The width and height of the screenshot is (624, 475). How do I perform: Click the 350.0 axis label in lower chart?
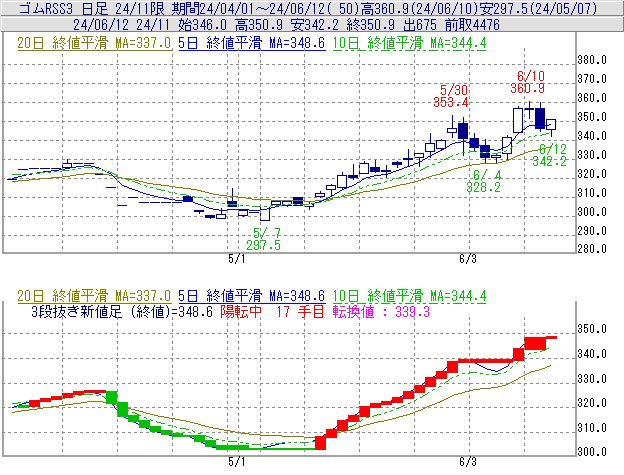[592, 329]
